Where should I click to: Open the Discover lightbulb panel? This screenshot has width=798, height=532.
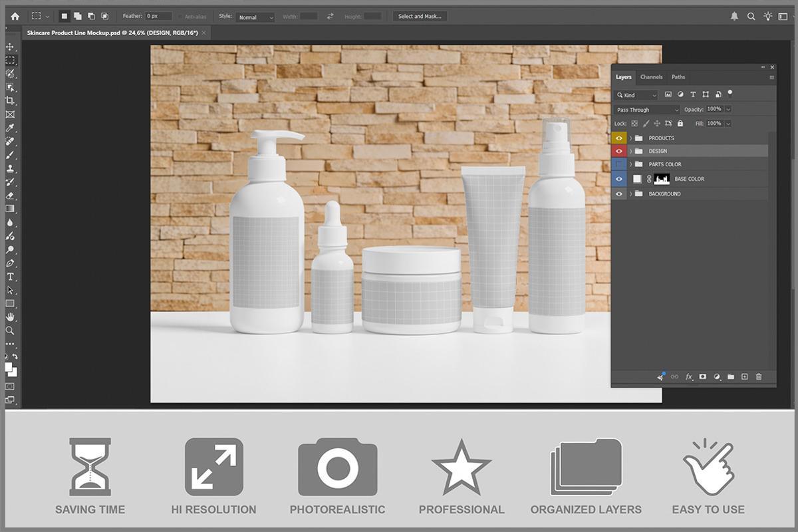click(x=769, y=16)
